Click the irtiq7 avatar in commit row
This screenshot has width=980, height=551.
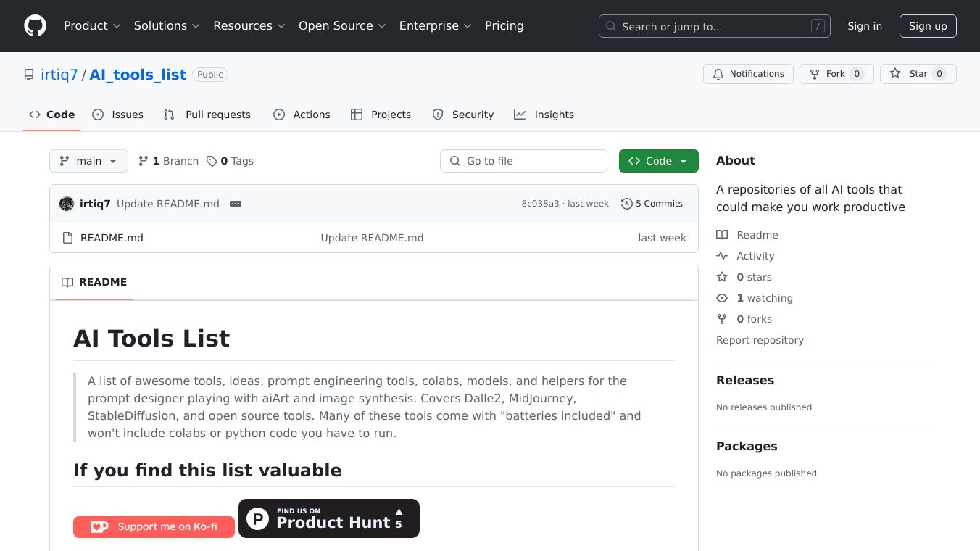(x=67, y=204)
